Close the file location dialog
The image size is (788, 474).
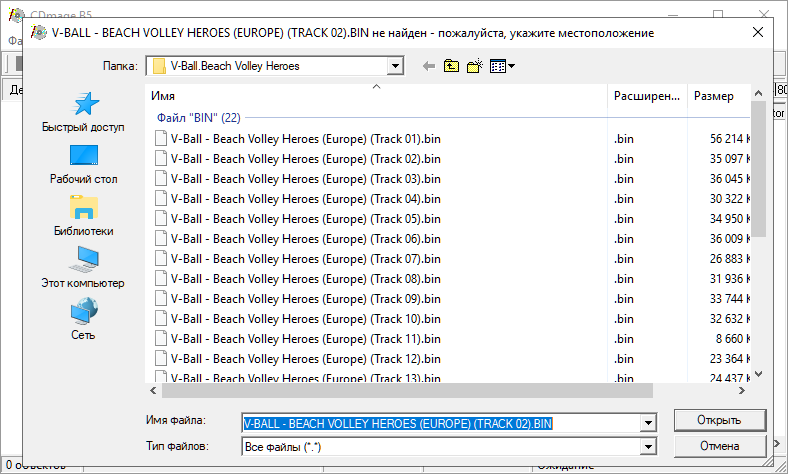758,33
